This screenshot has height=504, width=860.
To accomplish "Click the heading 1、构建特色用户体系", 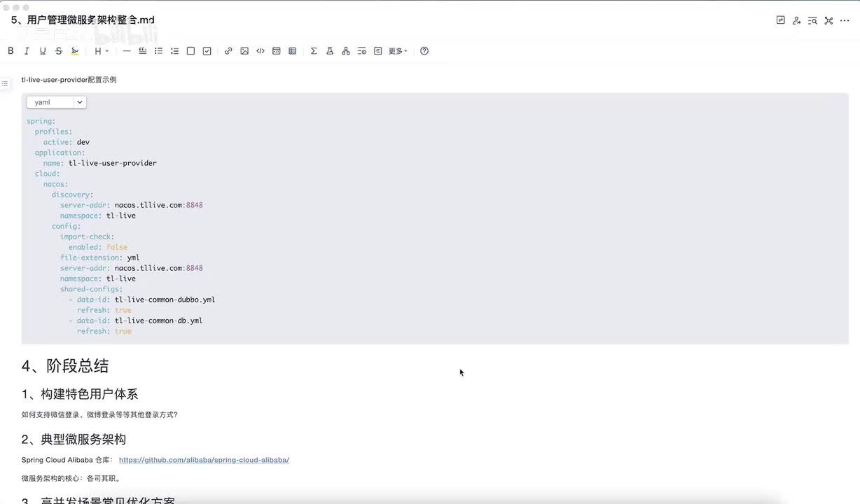I will point(80,394).
